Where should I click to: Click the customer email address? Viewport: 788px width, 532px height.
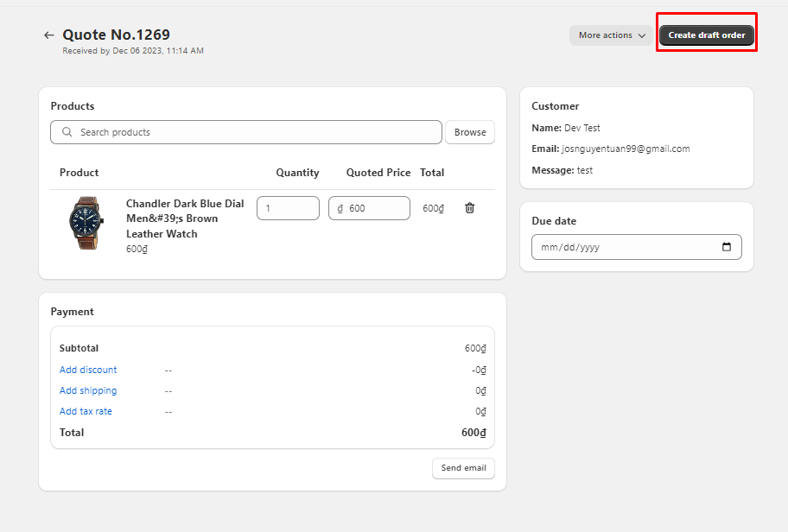tap(626, 149)
